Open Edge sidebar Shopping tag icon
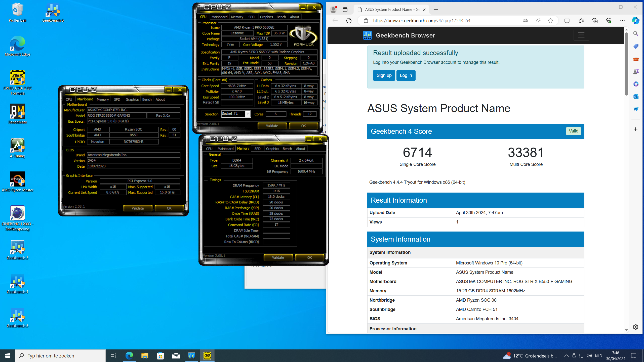The image size is (644, 362). (x=636, y=46)
